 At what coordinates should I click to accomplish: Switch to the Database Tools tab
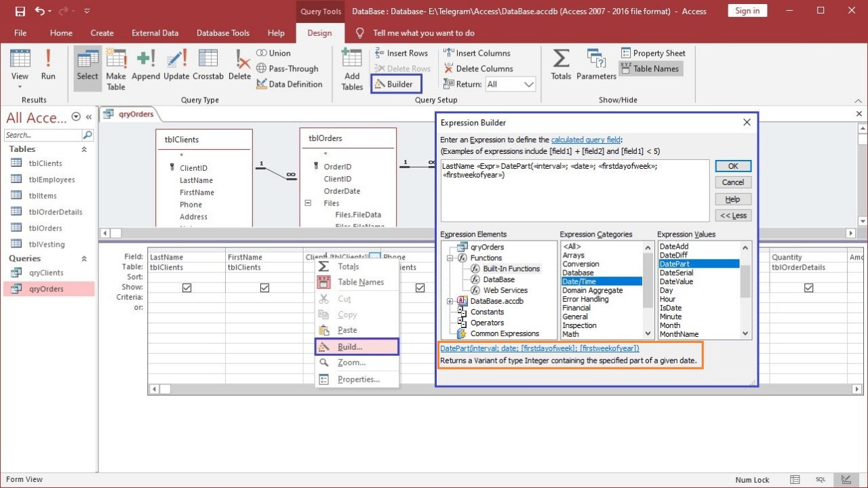tap(223, 33)
